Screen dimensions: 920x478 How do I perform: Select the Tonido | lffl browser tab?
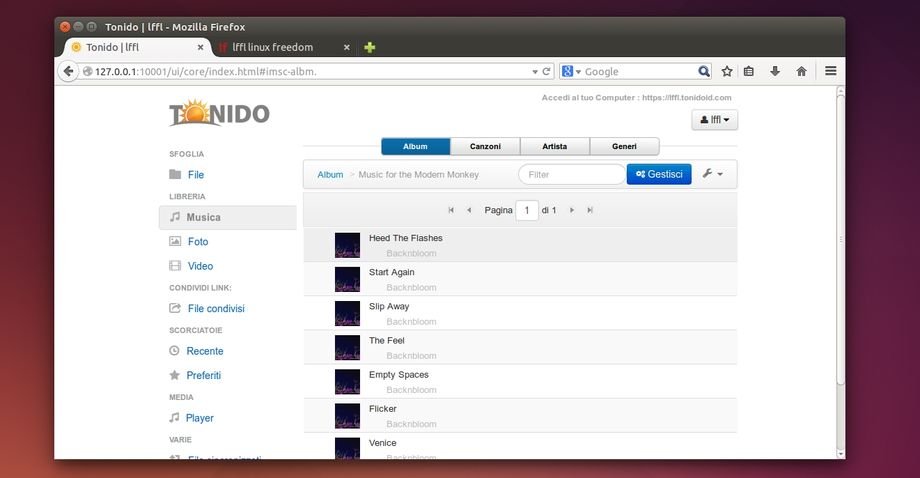(x=137, y=48)
